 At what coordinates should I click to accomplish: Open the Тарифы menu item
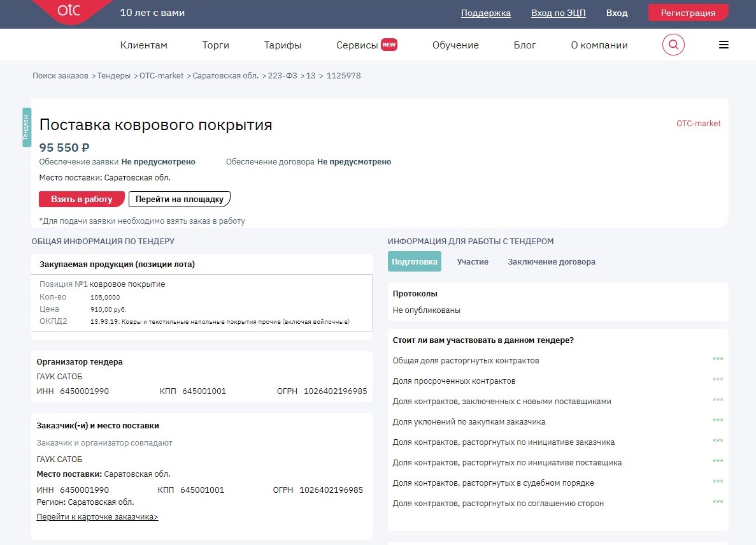pos(282,45)
